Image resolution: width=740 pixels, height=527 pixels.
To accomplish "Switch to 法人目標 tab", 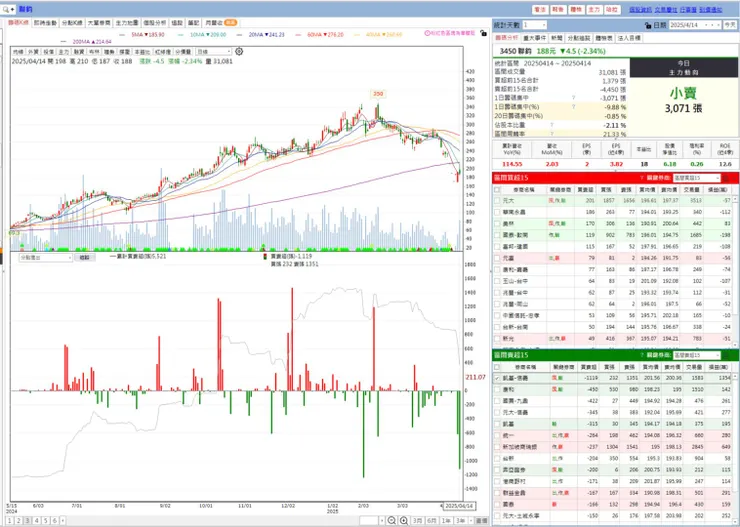I will 629,38.
